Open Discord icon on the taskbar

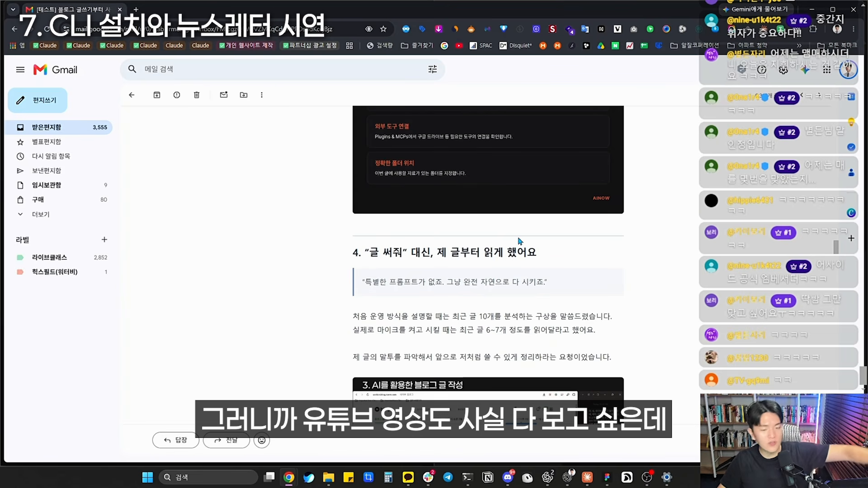point(508,477)
